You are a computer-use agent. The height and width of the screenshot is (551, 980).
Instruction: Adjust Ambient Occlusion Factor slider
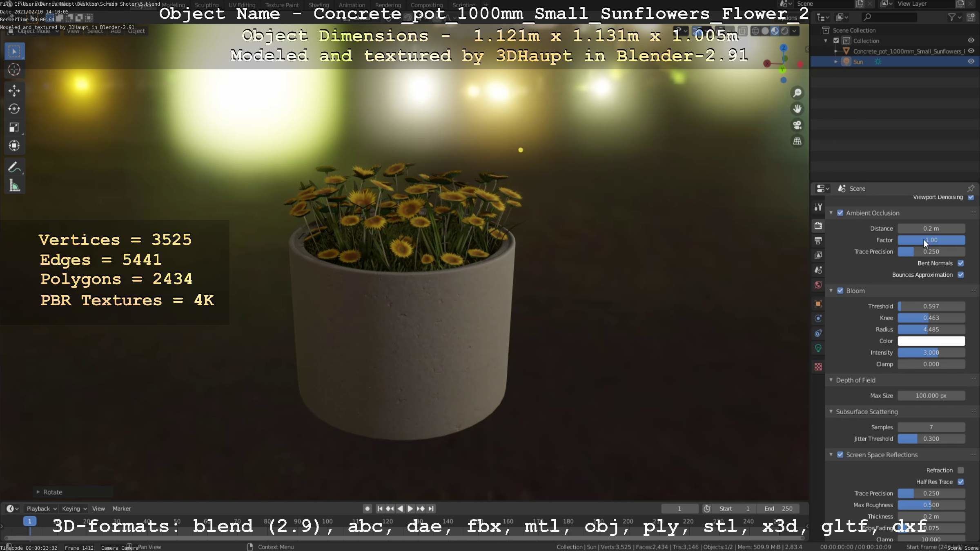tap(931, 240)
